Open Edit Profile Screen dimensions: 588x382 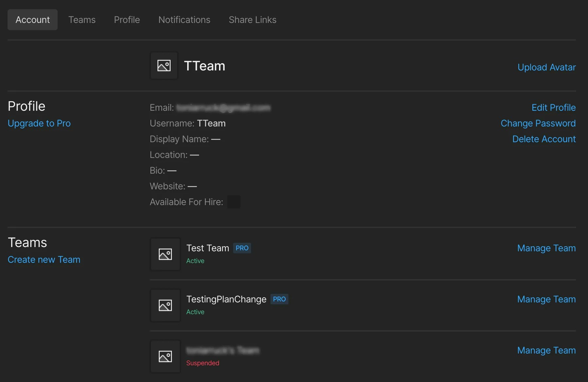tap(554, 107)
